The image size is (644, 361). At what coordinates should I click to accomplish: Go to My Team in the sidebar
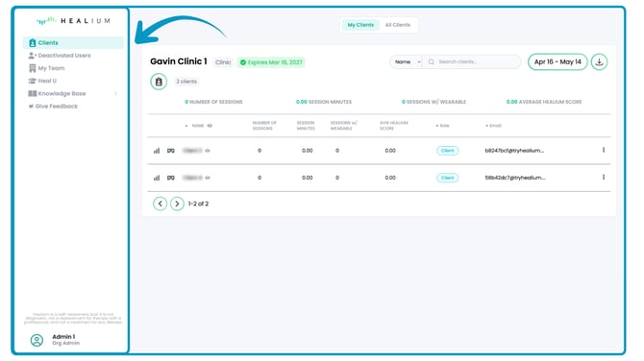click(46, 68)
